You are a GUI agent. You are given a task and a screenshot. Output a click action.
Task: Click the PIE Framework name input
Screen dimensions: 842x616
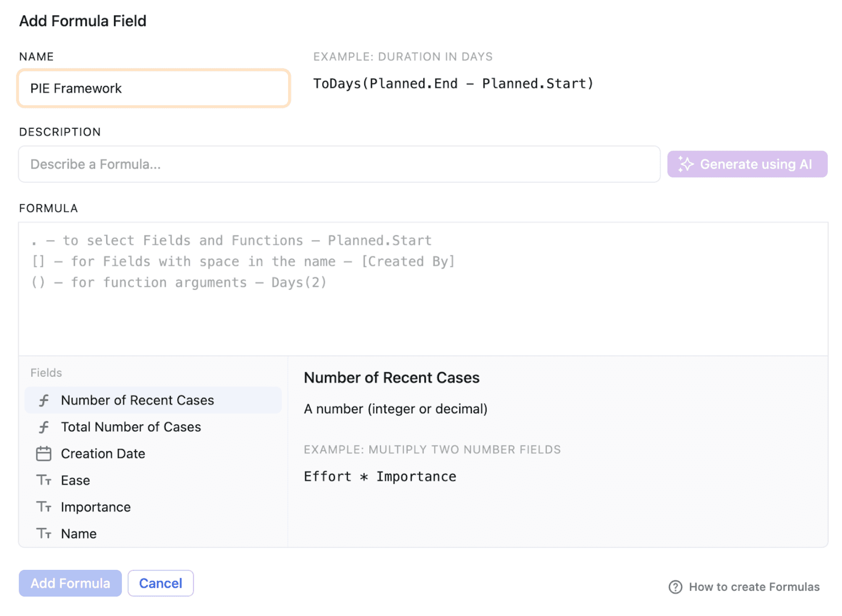(153, 88)
